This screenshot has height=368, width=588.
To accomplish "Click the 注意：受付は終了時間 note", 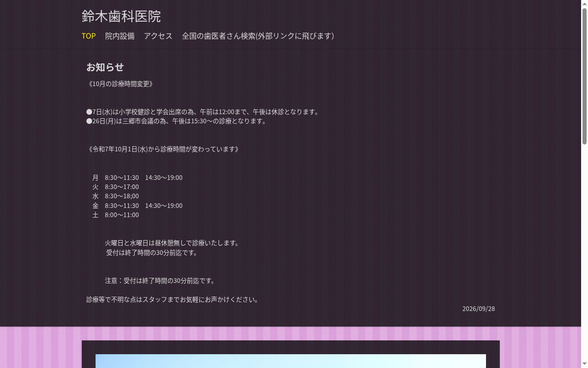I will [x=160, y=281].
